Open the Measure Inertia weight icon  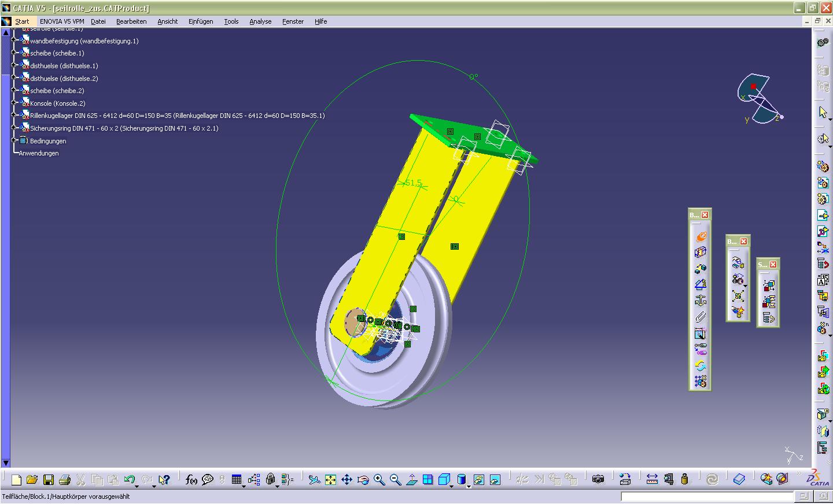coord(685,480)
